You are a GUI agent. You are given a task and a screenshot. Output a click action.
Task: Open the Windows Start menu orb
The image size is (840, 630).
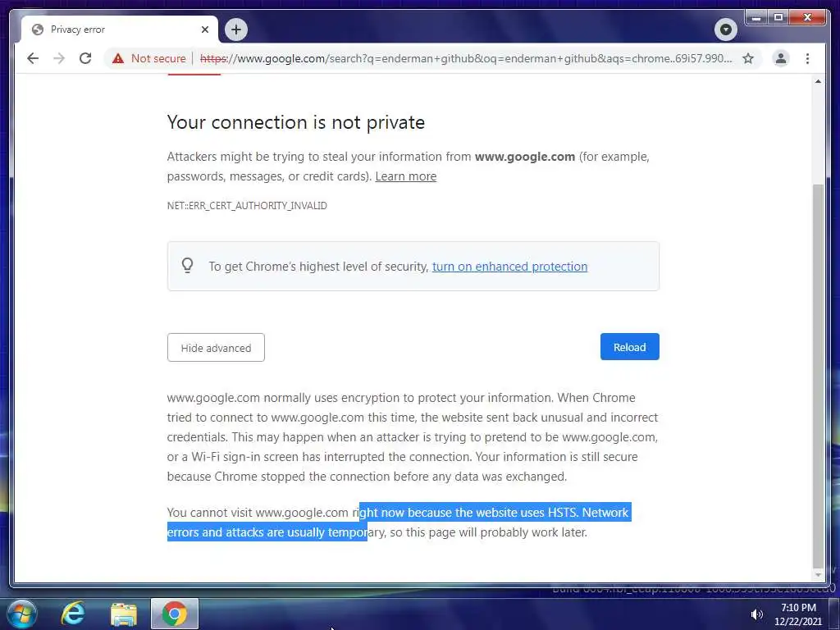click(22, 614)
